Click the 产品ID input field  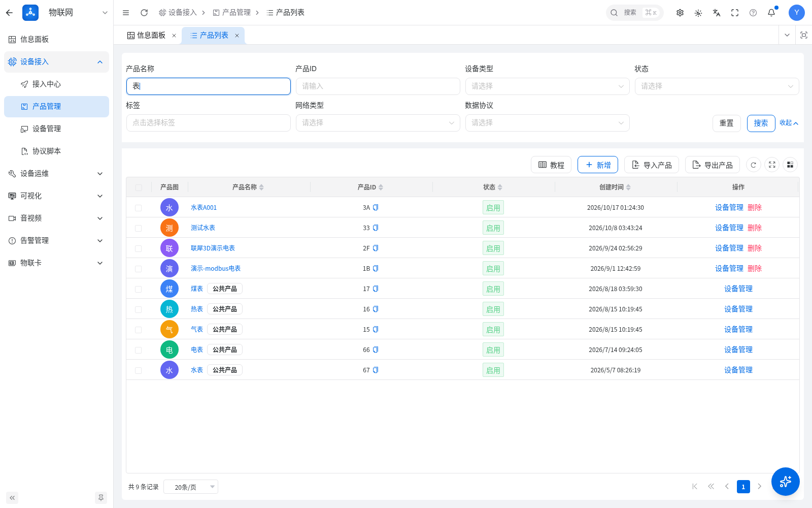(378, 86)
